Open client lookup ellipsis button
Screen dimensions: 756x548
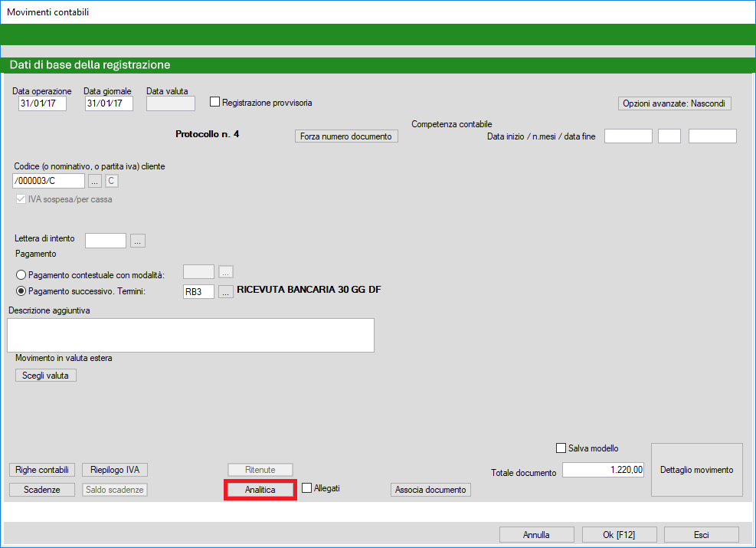point(95,181)
